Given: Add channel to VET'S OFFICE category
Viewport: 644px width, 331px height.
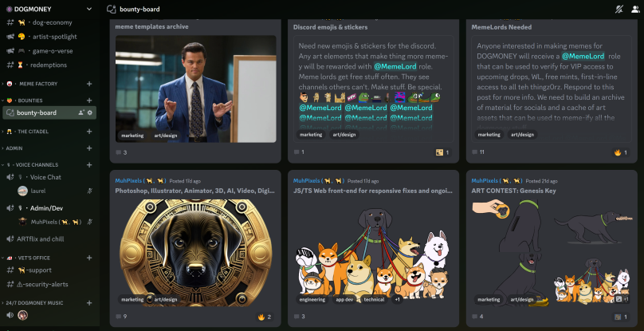Looking at the screenshot, I should 89,258.
